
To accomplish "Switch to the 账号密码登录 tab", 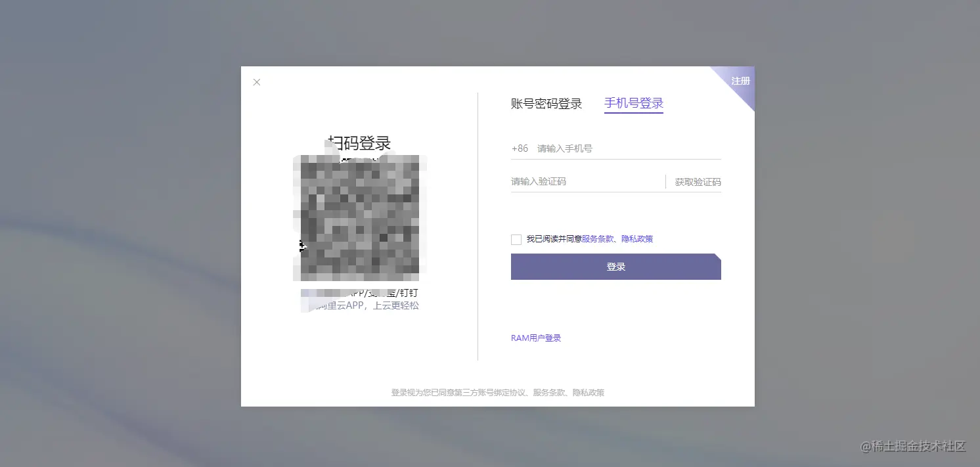I will point(546,104).
